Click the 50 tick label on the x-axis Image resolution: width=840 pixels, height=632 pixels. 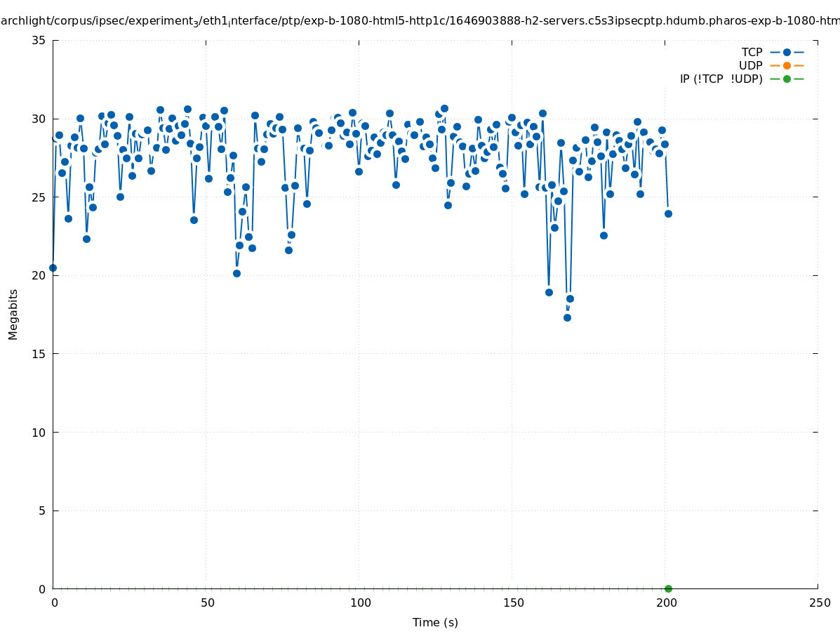point(207,603)
